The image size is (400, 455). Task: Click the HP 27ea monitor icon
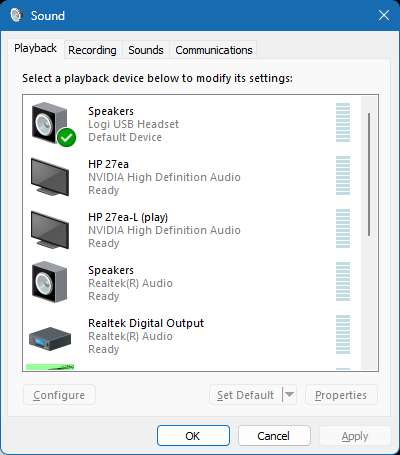coord(50,177)
